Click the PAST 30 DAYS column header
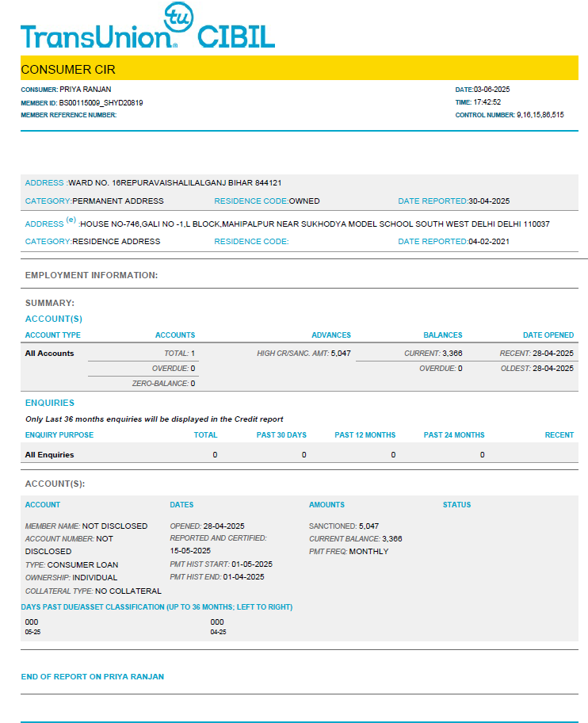 point(281,435)
